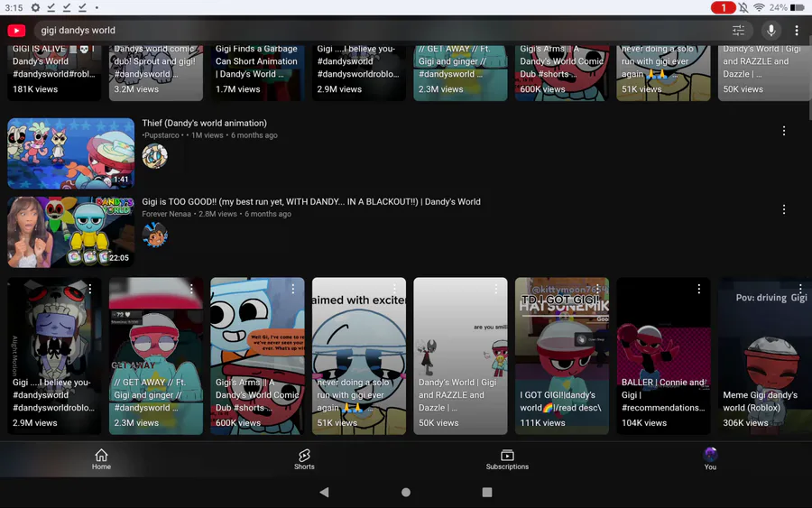Play short Meme Gigi dandy's world (Roblox)
812x508 pixels.
(764, 356)
